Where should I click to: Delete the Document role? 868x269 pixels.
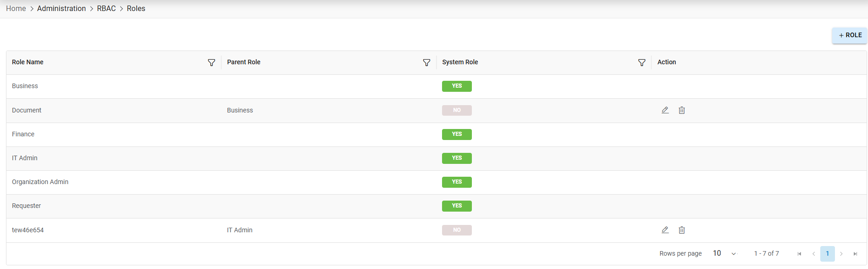(x=682, y=110)
